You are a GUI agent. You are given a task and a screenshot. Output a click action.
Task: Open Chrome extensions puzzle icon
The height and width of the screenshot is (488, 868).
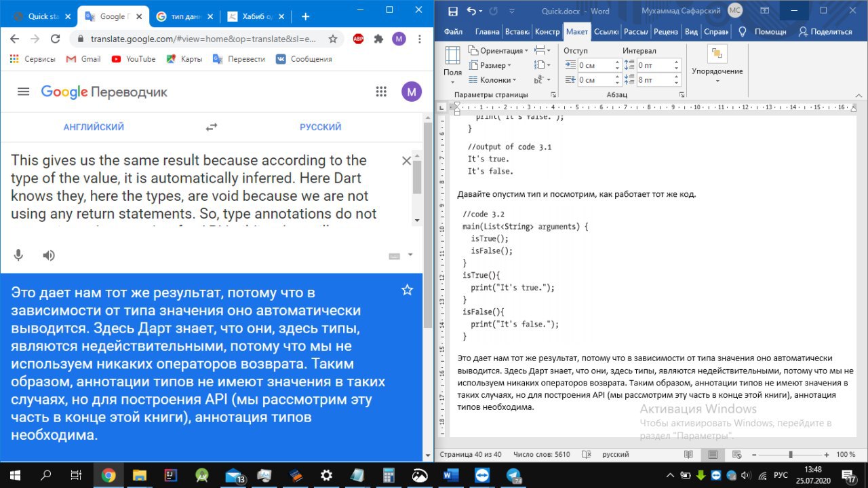pyautogui.click(x=378, y=39)
